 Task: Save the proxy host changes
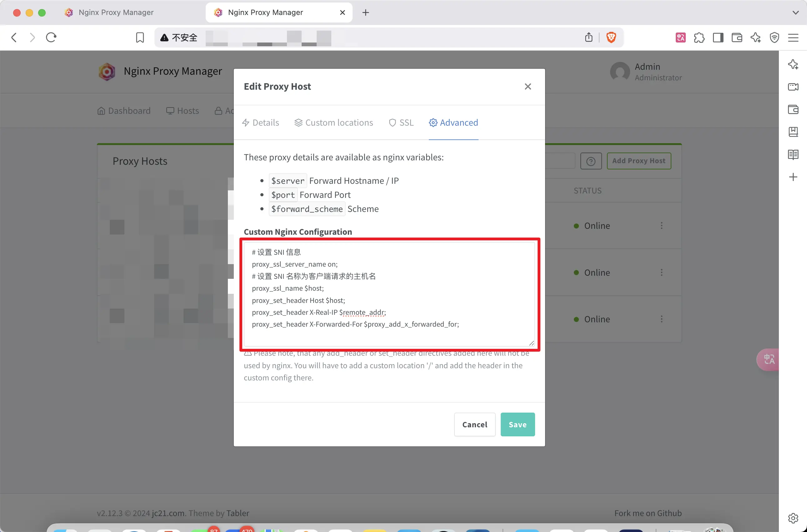(518, 424)
